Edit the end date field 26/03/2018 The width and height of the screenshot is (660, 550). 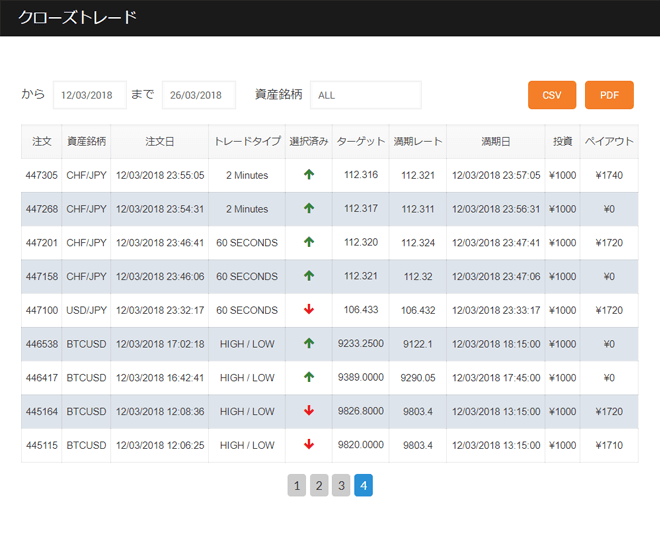point(199,95)
